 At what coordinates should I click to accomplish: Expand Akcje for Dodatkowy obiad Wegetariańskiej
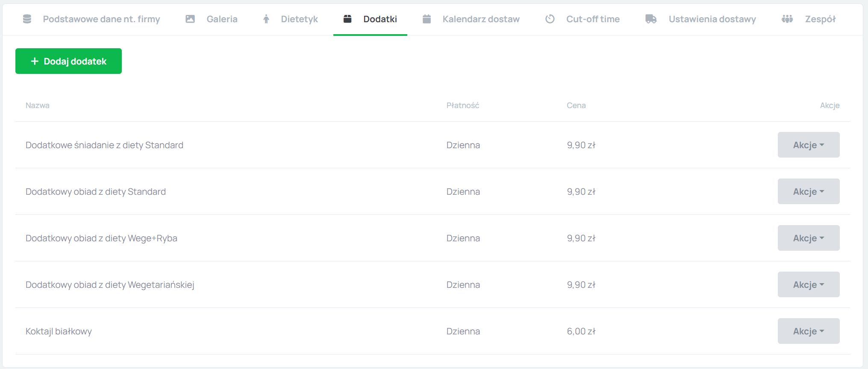coord(808,284)
